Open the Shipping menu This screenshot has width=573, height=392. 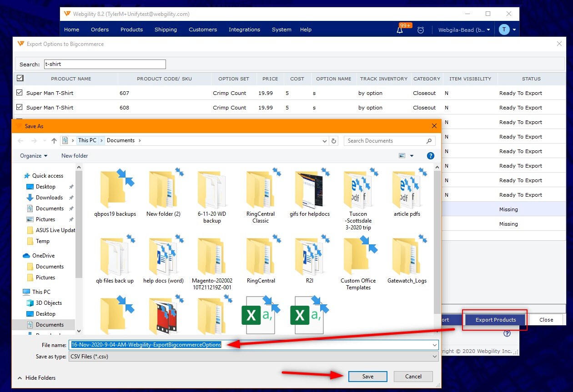[166, 30]
